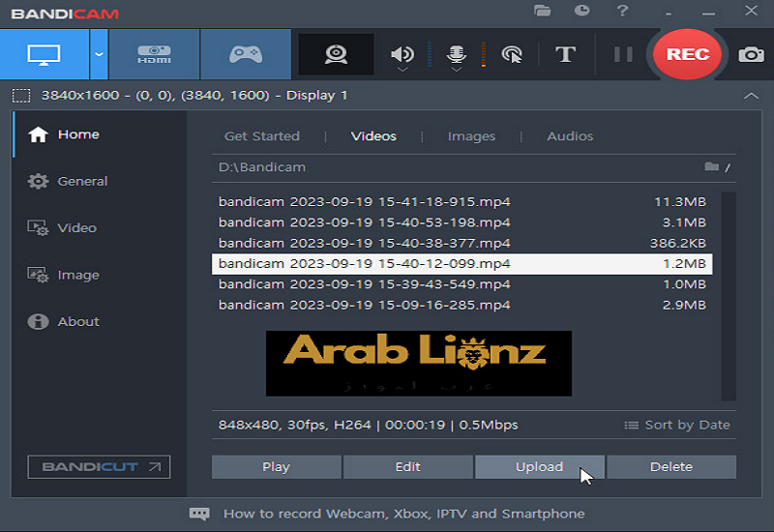
Task: Toggle speaker sound recording icon
Action: coord(402,53)
